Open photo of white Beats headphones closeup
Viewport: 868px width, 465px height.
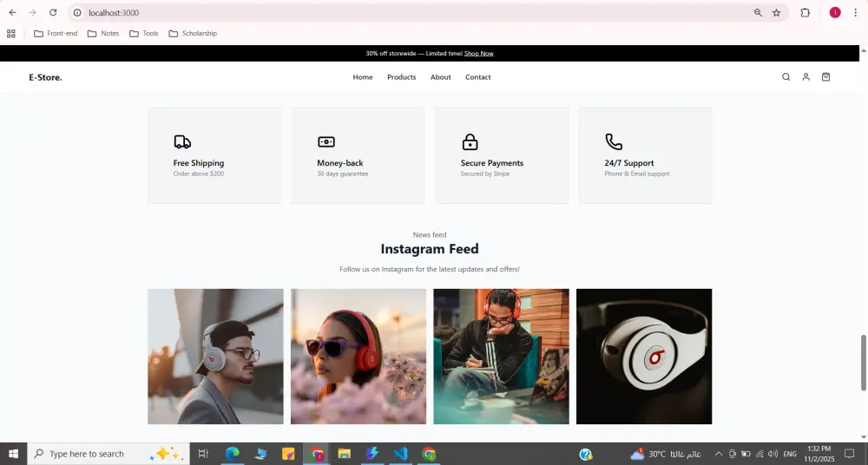click(x=644, y=357)
